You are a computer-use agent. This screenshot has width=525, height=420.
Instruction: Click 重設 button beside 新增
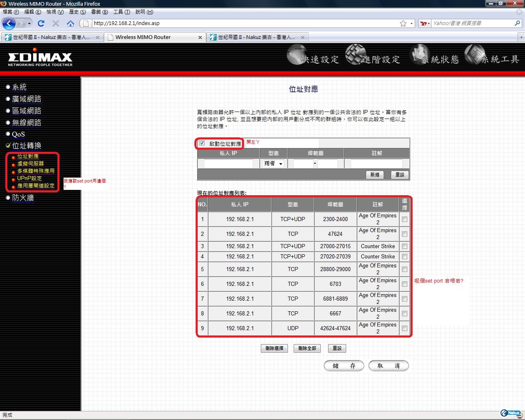(x=399, y=175)
